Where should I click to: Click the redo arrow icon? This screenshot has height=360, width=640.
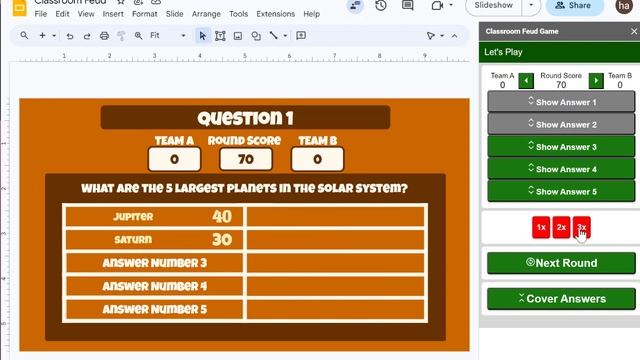(x=87, y=36)
